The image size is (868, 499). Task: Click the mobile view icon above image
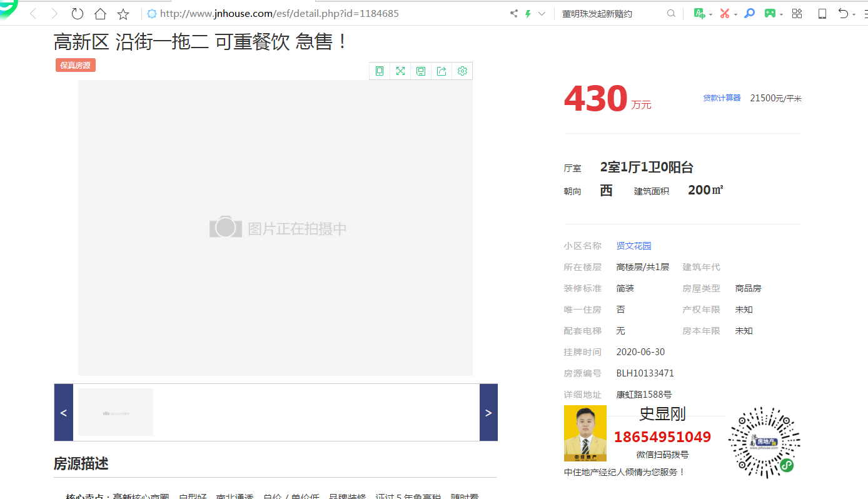coord(380,71)
